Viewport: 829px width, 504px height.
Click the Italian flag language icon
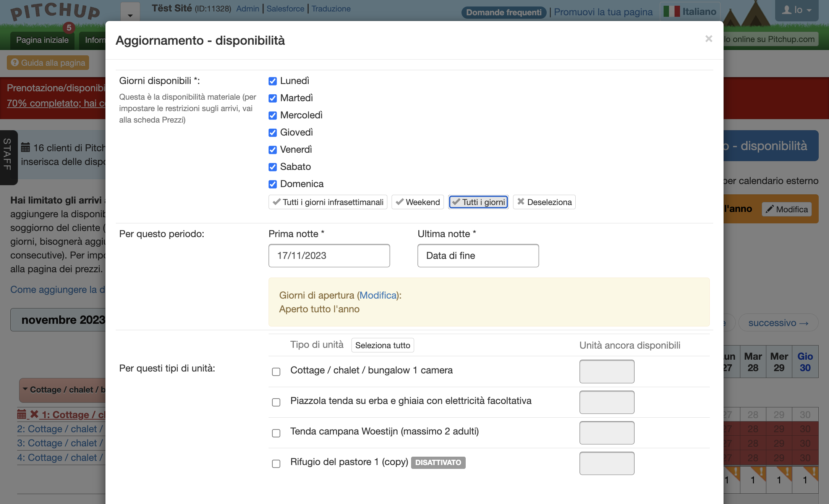[672, 11]
